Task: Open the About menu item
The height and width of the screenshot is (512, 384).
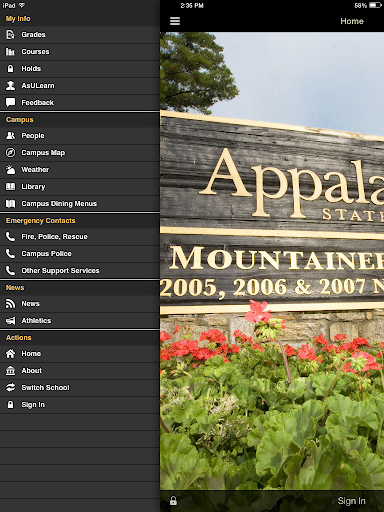Action: [80, 371]
